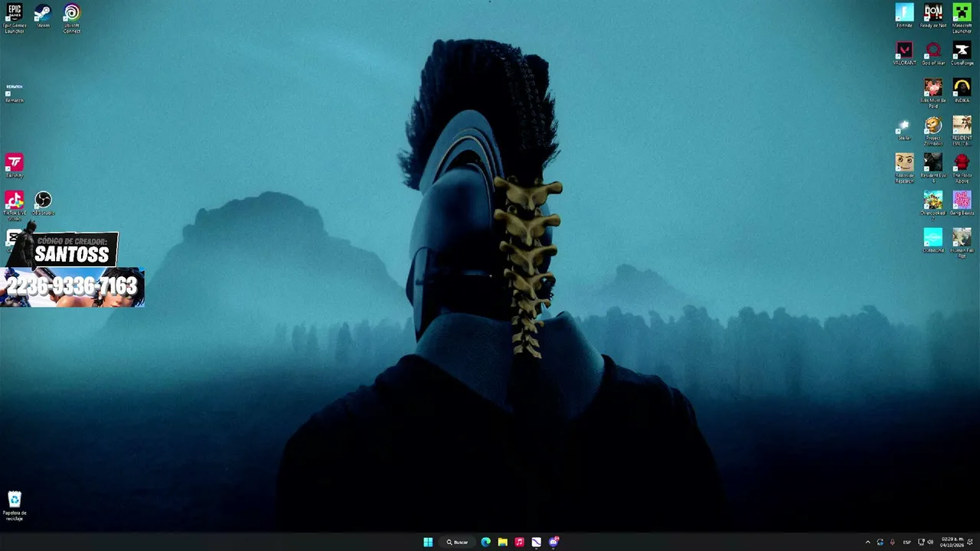Viewport: 980px width, 551px height.
Task: Select the Rematch game shortcut
Action: click(15, 93)
